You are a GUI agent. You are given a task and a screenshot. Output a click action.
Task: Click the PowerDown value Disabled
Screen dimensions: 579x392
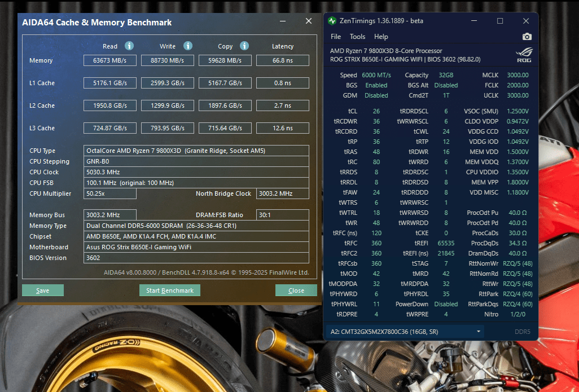pyautogui.click(x=446, y=304)
